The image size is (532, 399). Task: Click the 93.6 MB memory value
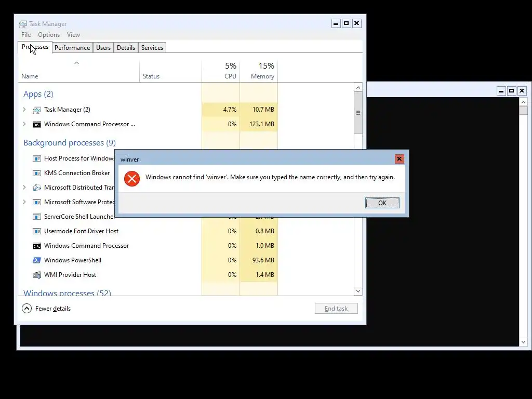(x=263, y=260)
